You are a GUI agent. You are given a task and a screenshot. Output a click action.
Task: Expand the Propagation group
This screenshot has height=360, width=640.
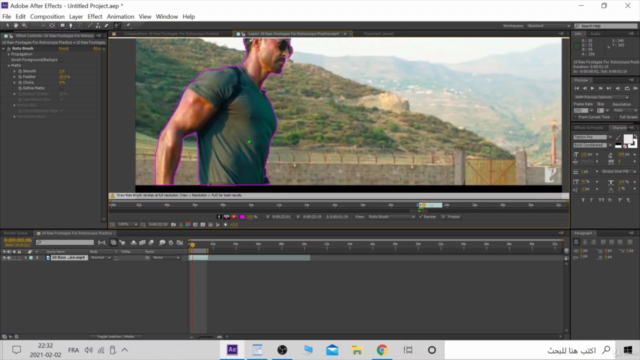[x=9, y=54]
